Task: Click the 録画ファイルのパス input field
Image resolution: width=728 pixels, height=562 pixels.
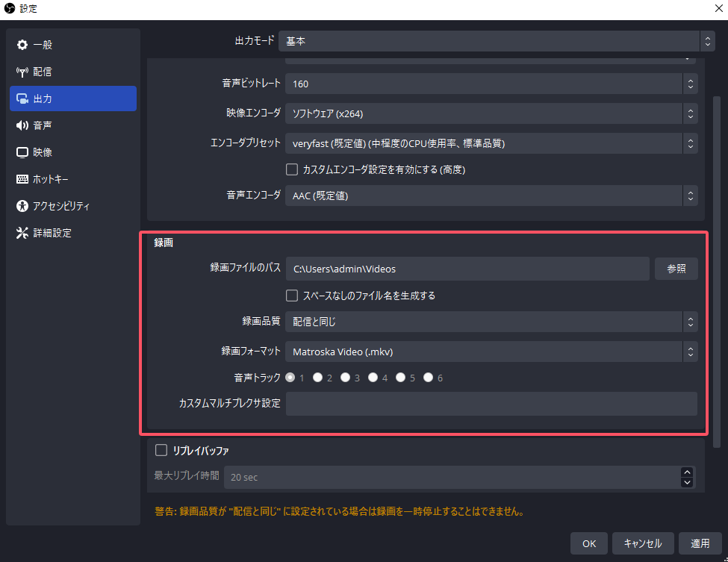Action: pos(467,269)
